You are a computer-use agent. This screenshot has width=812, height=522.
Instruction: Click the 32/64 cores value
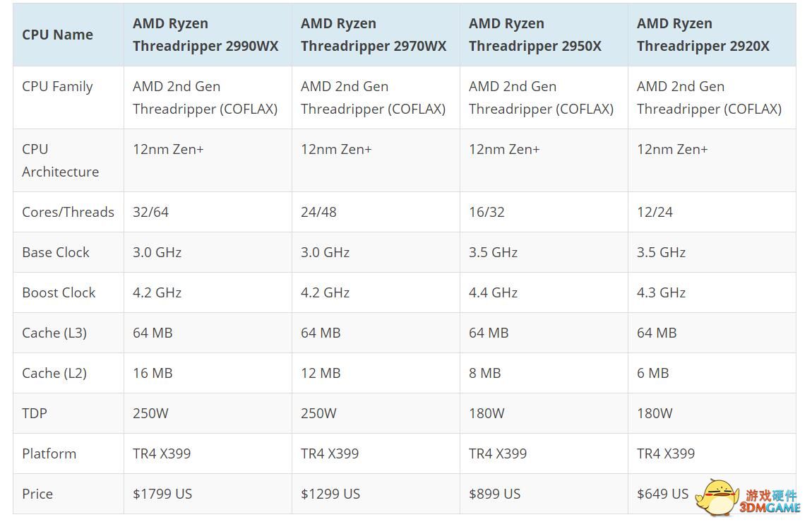click(x=150, y=212)
